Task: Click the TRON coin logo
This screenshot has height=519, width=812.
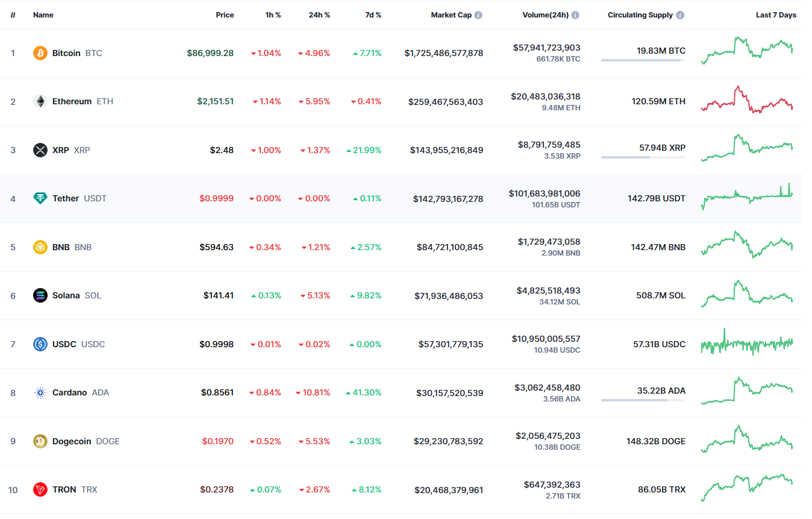Action: click(x=40, y=489)
